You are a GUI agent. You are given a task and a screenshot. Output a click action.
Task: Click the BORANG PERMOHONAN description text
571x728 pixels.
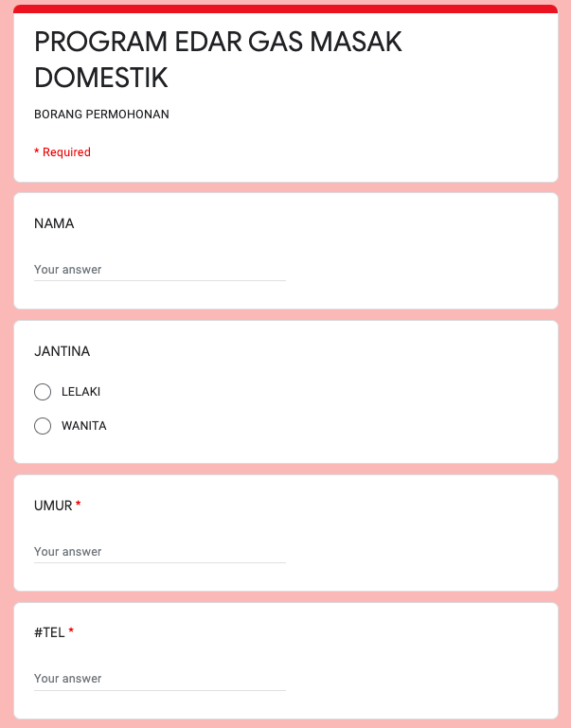pos(101,115)
